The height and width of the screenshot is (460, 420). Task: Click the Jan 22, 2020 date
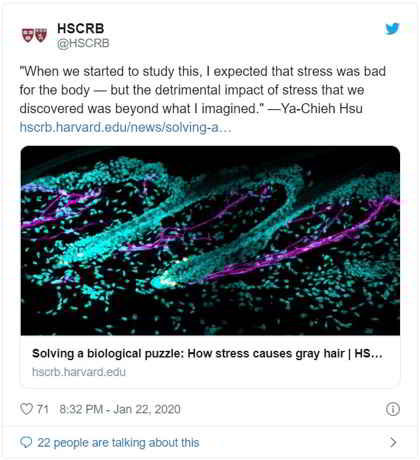(x=147, y=409)
